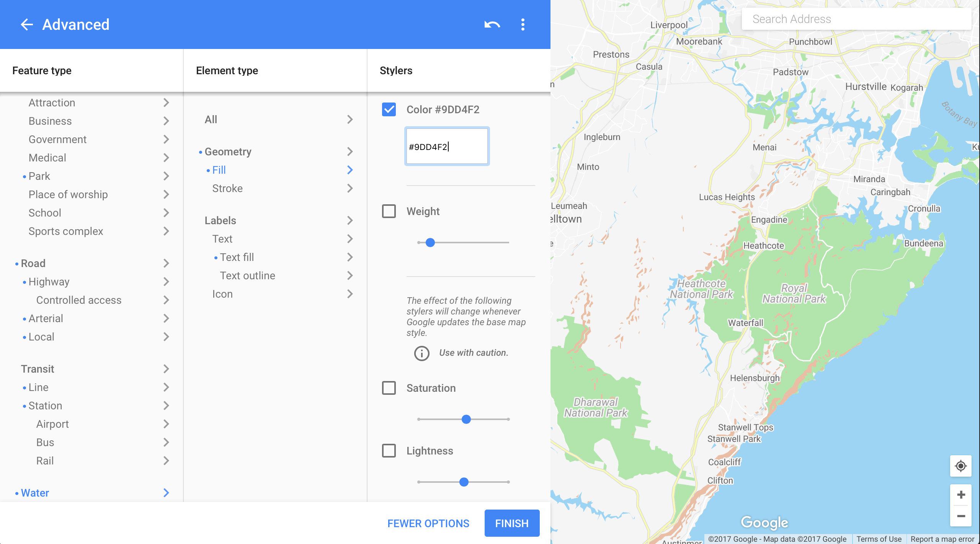Select Place of worship feature
This screenshot has width=980, height=544.
68,194
